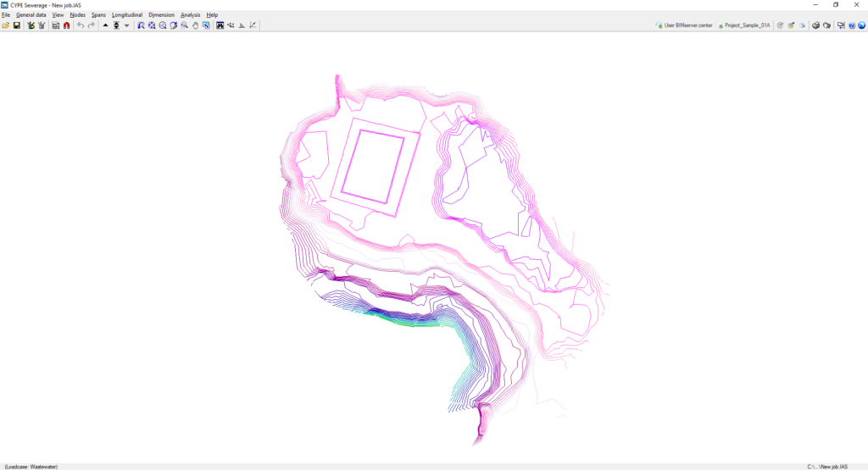868x470 pixels.
Task: Toggle the red magnet object snap icon
Action: (66, 25)
